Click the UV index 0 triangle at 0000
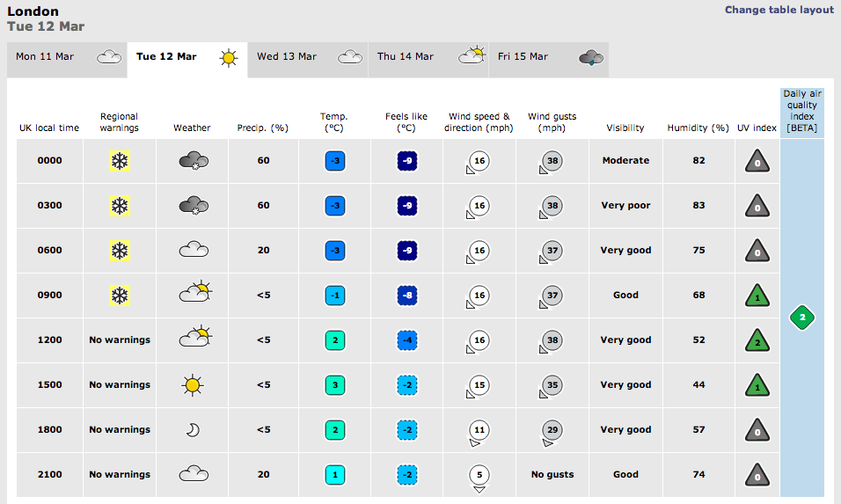Image resolution: width=841 pixels, height=504 pixels. coord(757,161)
